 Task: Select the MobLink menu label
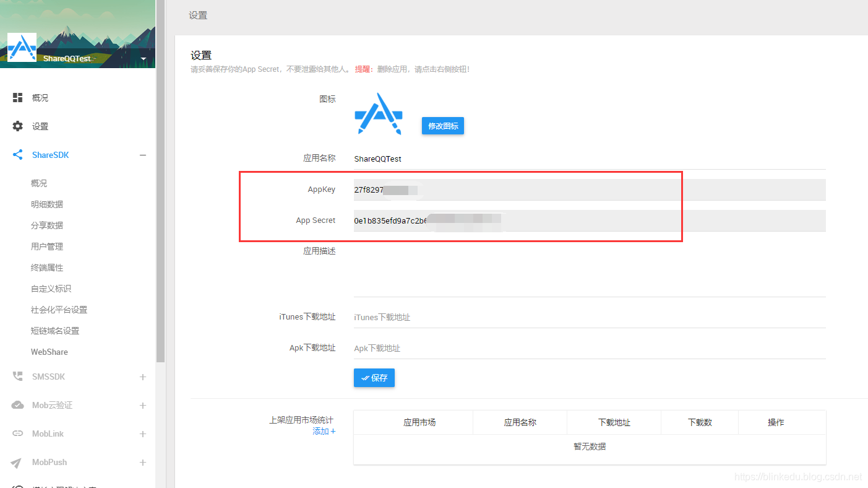click(48, 434)
